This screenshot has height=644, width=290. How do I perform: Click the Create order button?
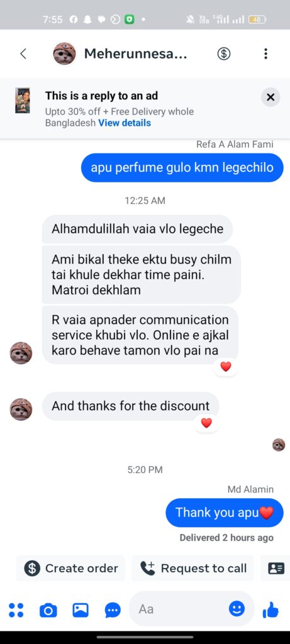[x=70, y=568]
